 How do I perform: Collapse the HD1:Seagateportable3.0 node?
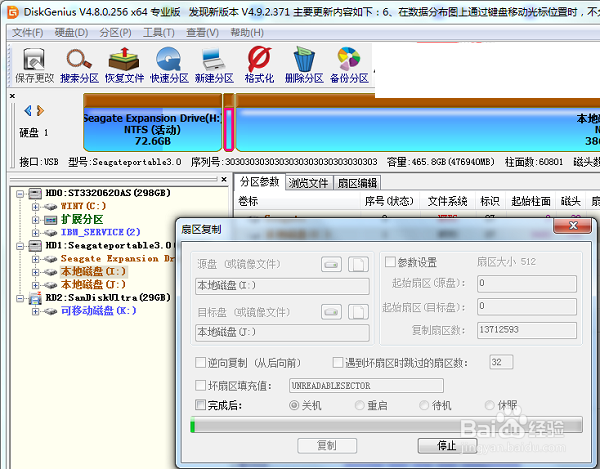point(20,246)
